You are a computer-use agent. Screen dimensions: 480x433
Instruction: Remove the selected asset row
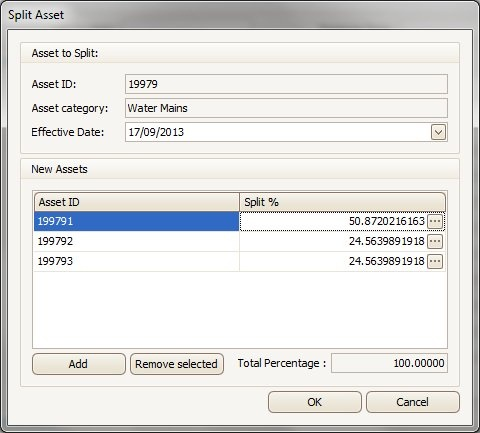click(177, 364)
